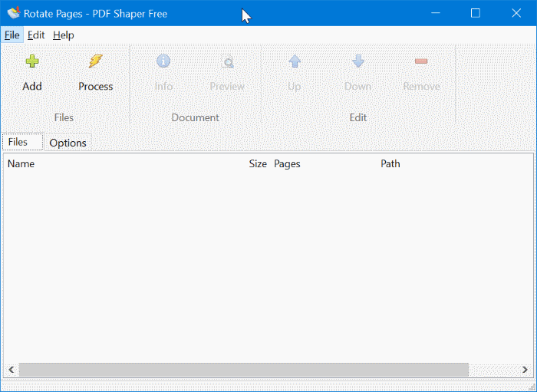
Task: Sort list by Size column header
Action: 258,163
